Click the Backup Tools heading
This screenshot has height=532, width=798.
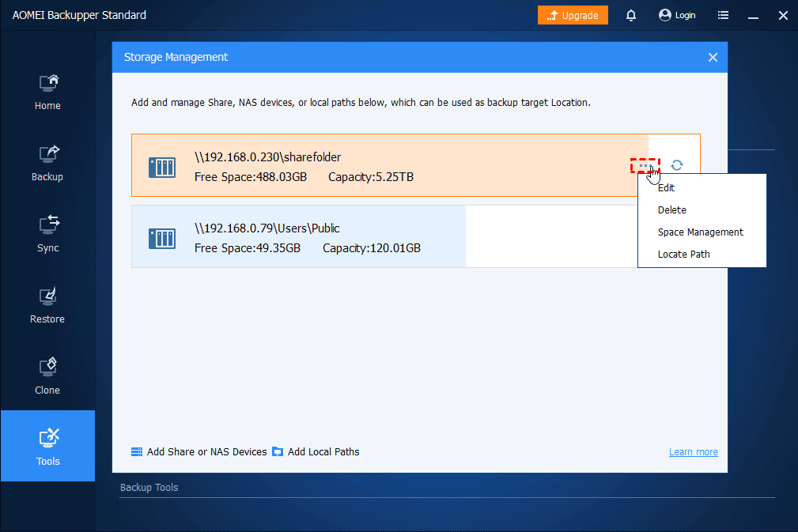149,487
